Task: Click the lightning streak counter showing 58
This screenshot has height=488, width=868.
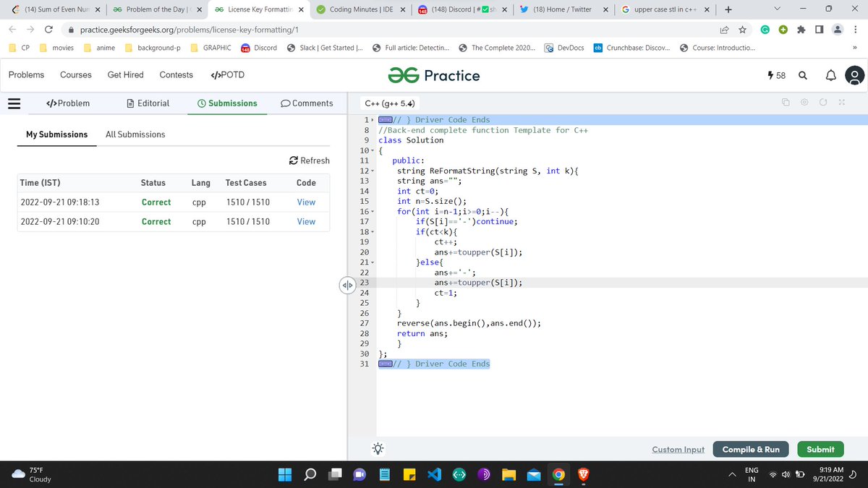Action: 776,75
